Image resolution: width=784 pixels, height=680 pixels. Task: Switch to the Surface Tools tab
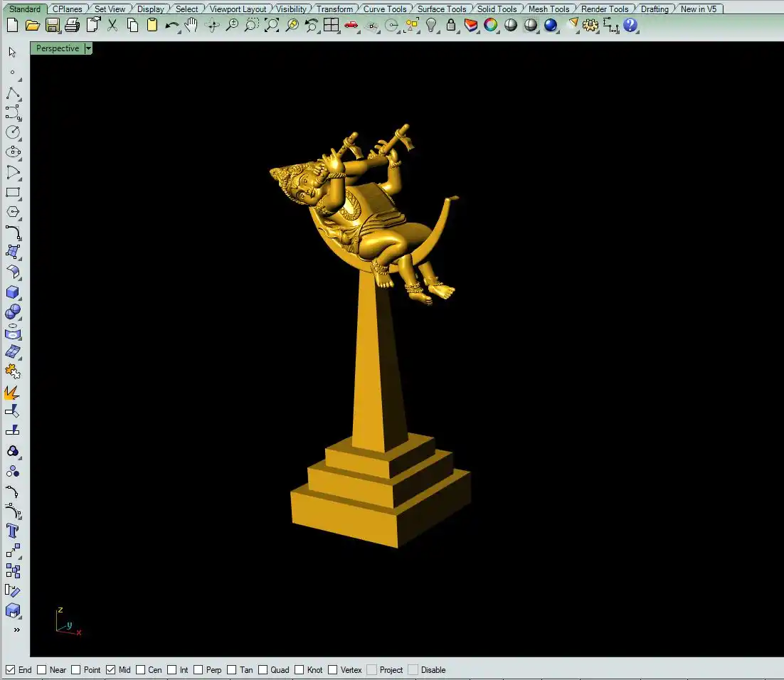441,9
